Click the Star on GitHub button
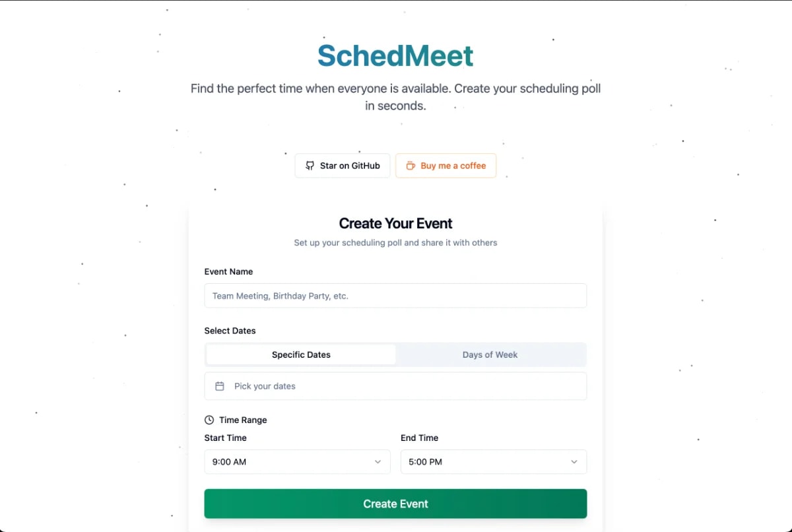 [342, 166]
